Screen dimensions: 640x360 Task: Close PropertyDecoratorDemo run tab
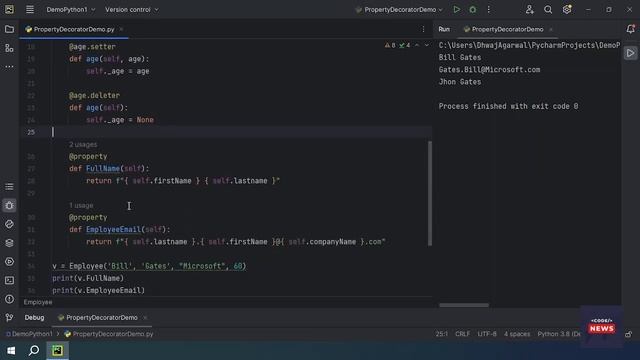tap(551, 29)
